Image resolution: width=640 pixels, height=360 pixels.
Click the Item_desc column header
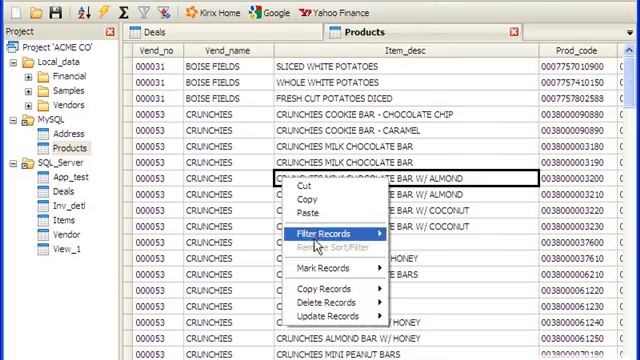(x=406, y=51)
